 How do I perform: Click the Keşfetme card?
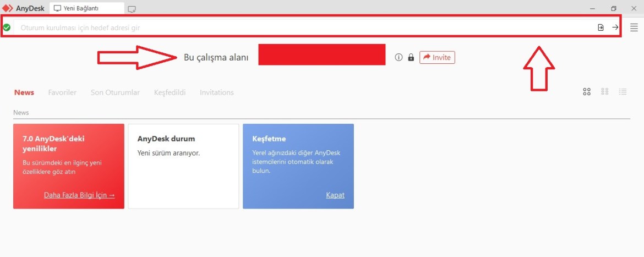pyautogui.click(x=298, y=166)
